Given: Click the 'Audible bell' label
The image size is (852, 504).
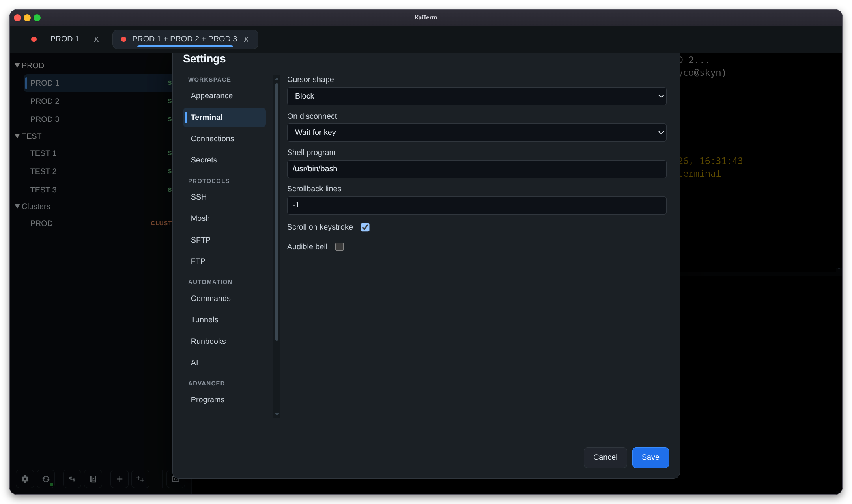Looking at the screenshot, I should (x=307, y=247).
